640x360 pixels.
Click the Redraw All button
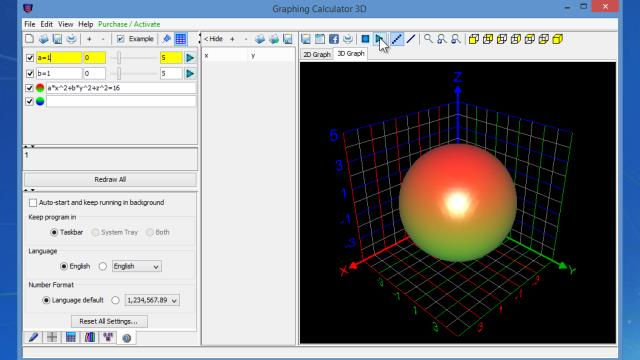click(x=110, y=180)
